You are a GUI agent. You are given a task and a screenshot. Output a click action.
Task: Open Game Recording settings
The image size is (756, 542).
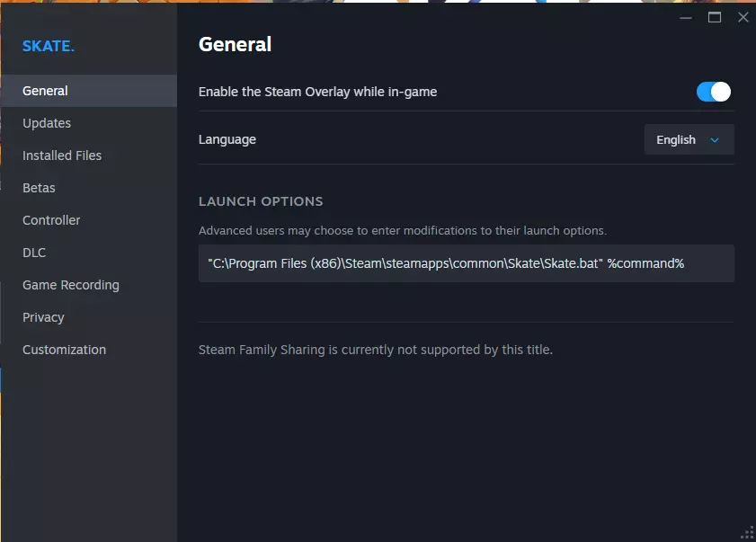71,285
